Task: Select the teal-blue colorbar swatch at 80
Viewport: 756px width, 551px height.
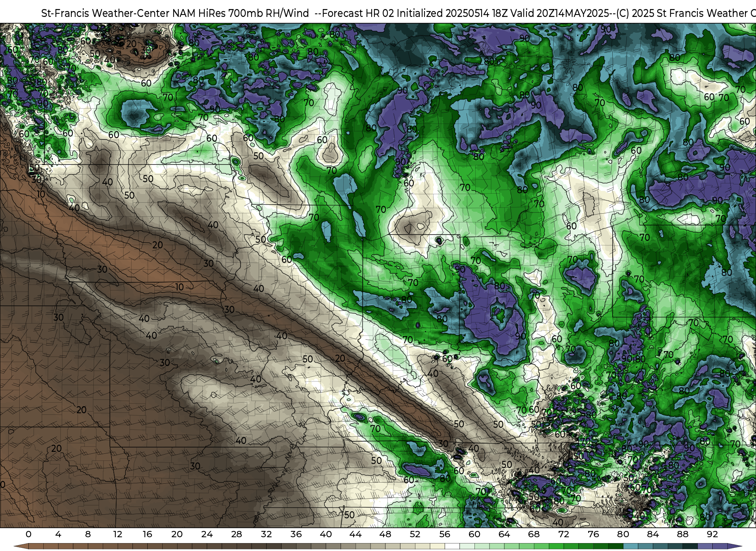Action: click(630, 546)
